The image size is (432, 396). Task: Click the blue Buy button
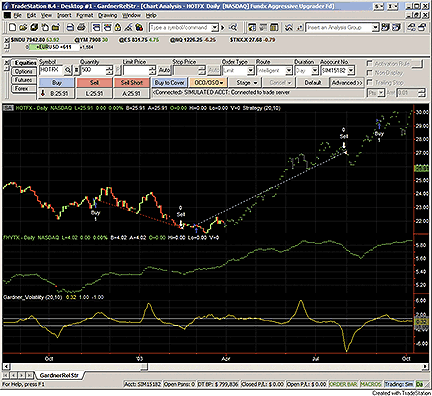click(57, 83)
